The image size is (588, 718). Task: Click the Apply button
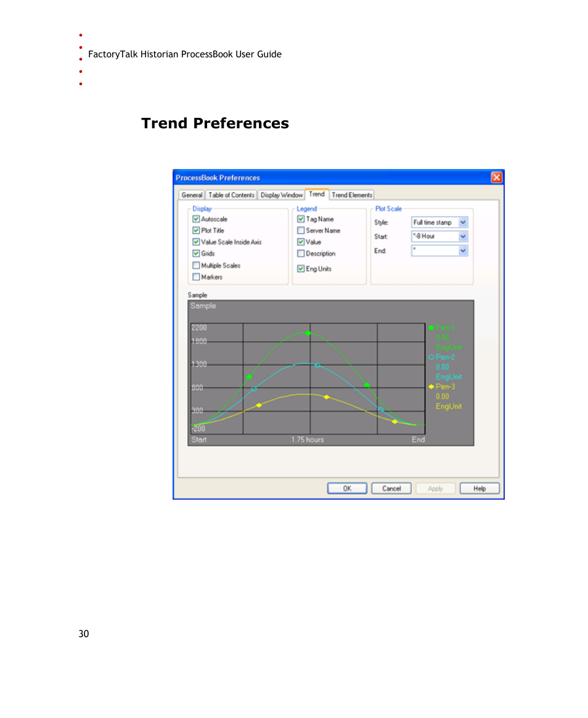click(x=435, y=489)
